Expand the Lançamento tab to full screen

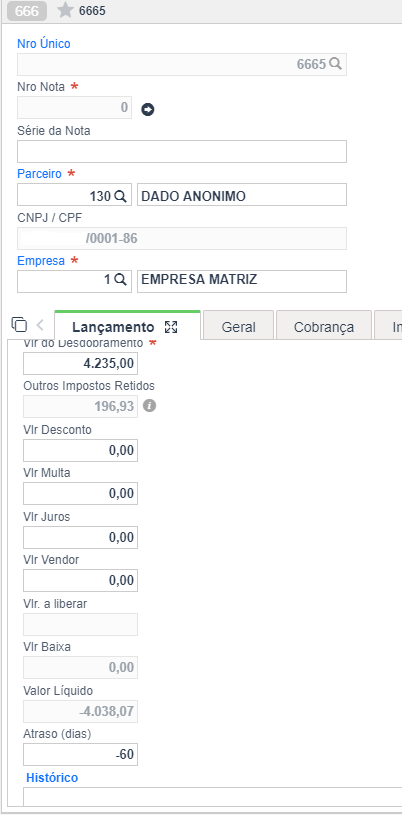[171, 327]
